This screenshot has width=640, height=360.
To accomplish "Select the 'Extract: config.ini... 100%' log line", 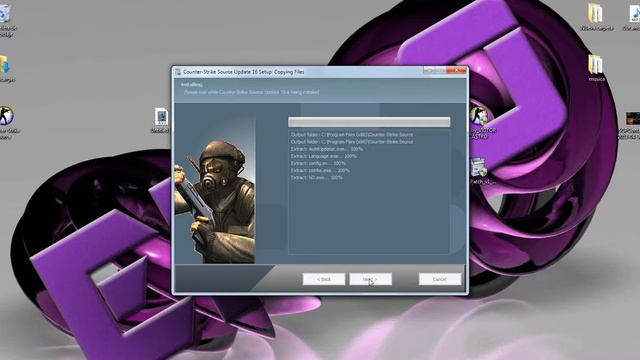I will click(318, 163).
